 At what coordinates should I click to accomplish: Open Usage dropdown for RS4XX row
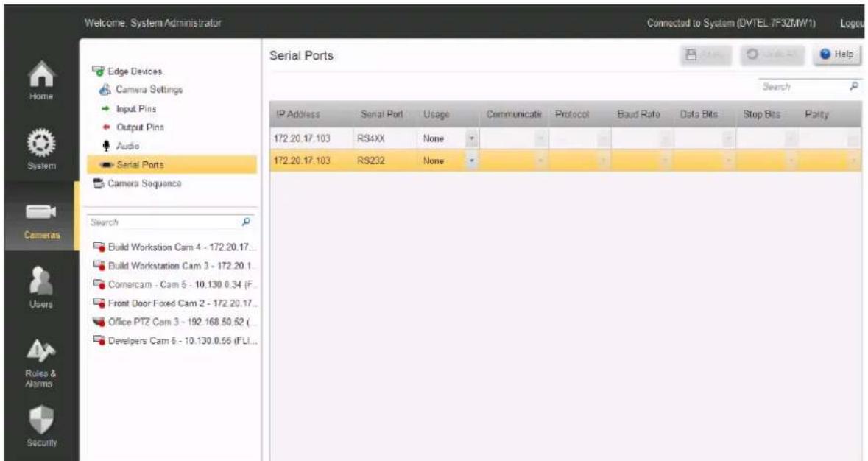472,138
